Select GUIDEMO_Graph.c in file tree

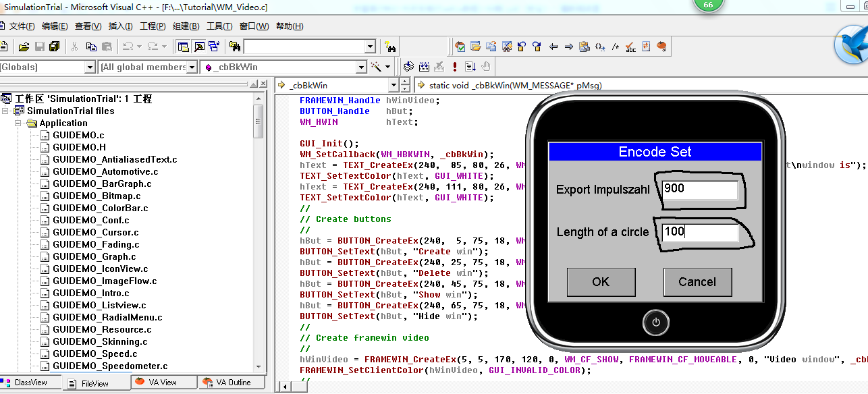(x=94, y=256)
